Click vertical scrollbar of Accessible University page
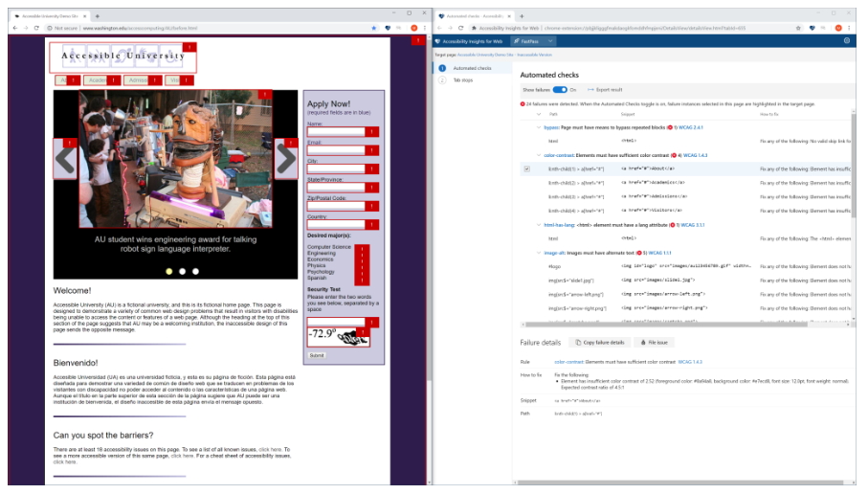 click(429, 211)
